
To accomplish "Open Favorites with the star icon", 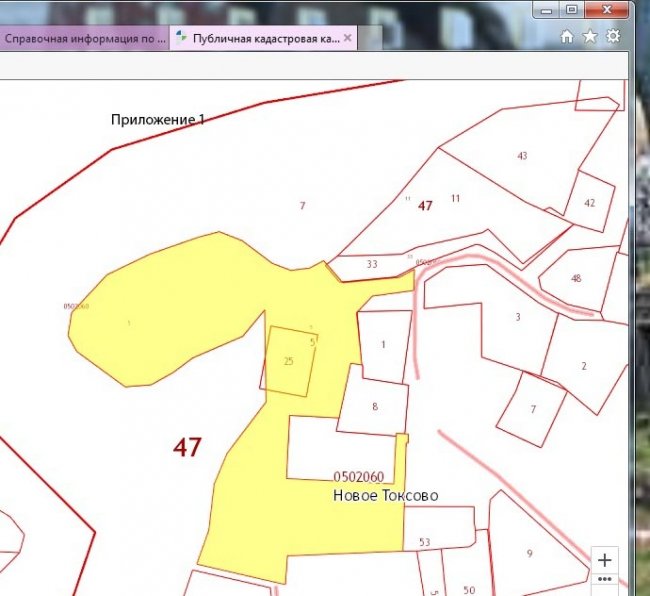I will [590, 36].
